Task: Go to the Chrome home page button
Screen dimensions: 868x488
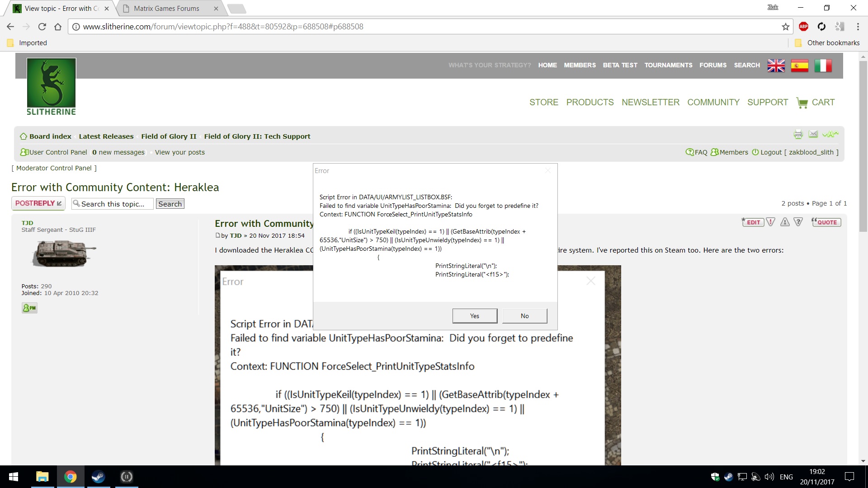Action: coord(58,27)
